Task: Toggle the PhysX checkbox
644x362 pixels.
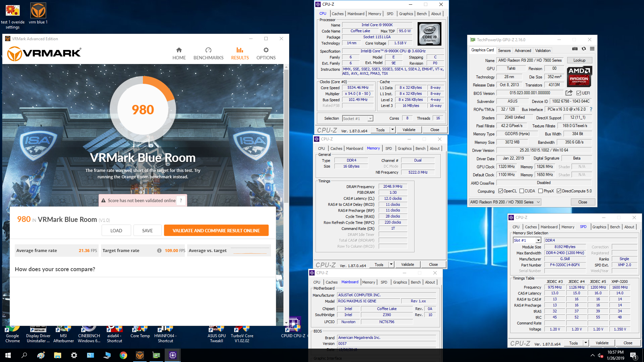Action: tap(540, 191)
